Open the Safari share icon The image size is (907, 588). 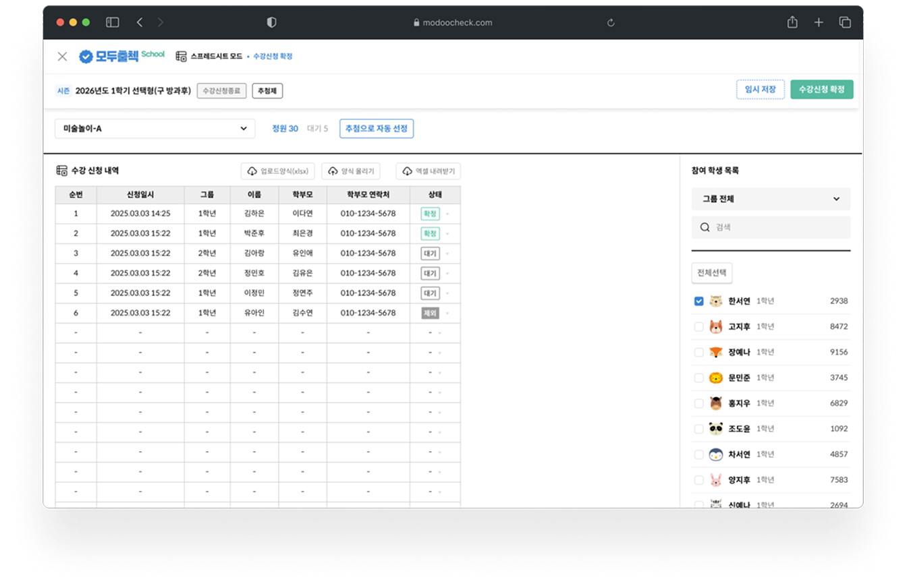[792, 22]
